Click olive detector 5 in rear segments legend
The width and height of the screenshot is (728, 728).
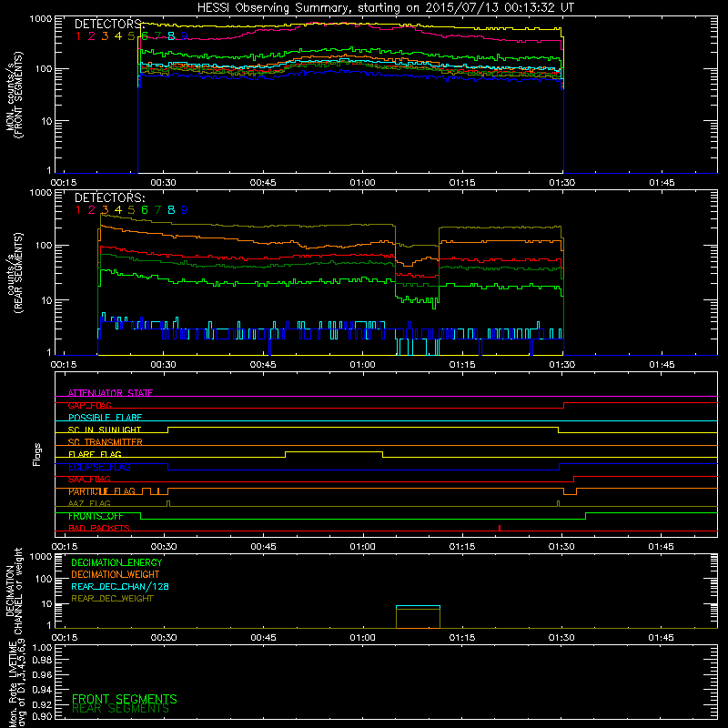[x=131, y=210]
